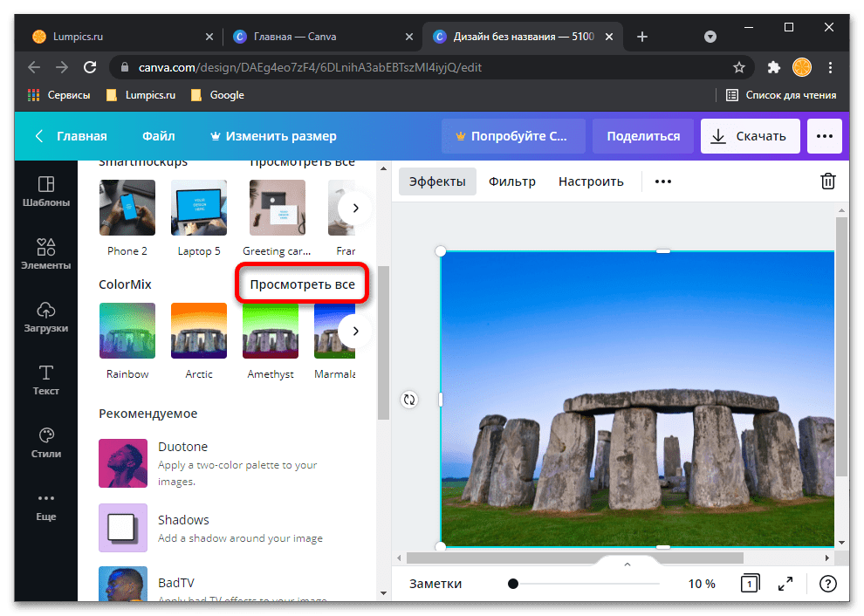This screenshot has height=616, width=864.
Task: Open Chrome profile avatar
Action: (802, 67)
